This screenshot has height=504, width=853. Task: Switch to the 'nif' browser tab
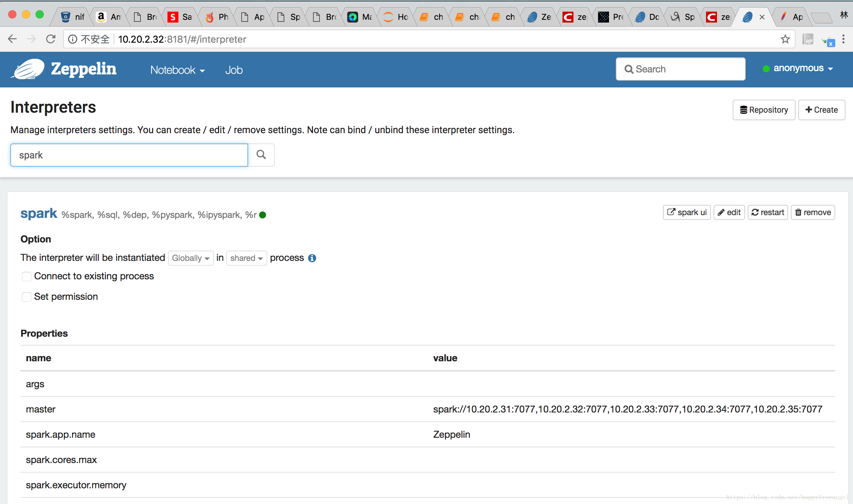pos(72,17)
